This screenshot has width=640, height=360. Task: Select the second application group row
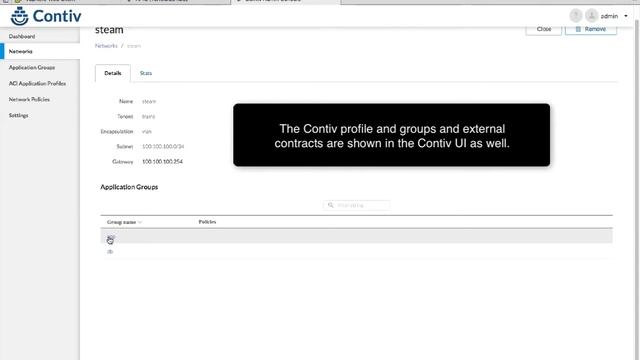click(356, 251)
